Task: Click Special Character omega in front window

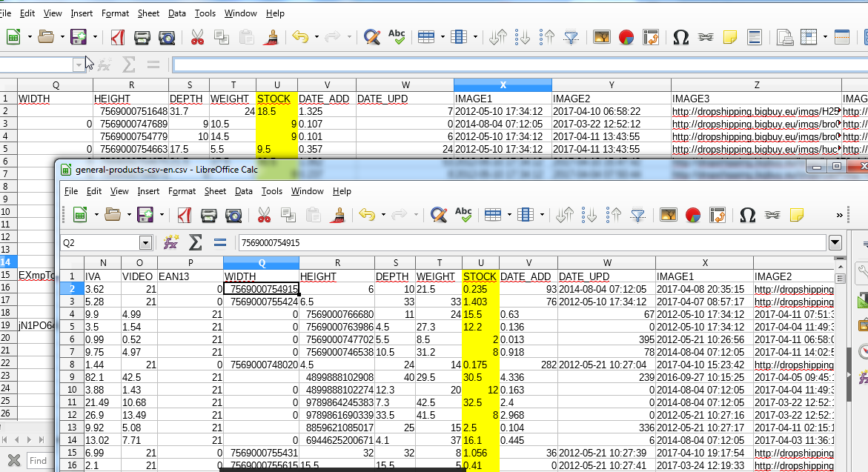Action: click(x=747, y=215)
